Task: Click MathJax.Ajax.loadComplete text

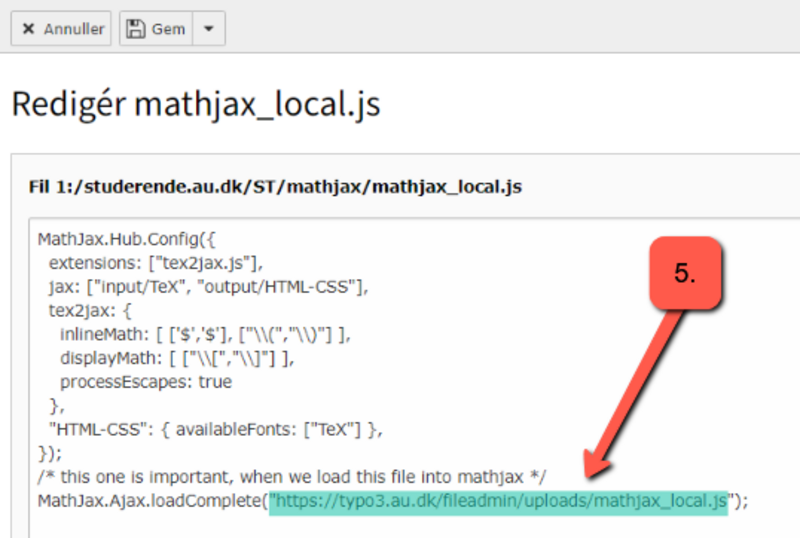Action: coord(150,501)
